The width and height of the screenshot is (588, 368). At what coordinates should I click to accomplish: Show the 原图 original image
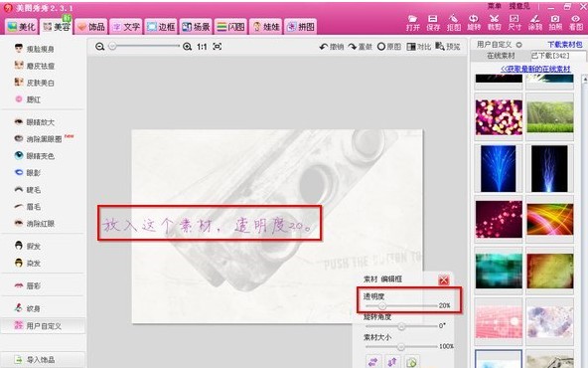[389, 47]
